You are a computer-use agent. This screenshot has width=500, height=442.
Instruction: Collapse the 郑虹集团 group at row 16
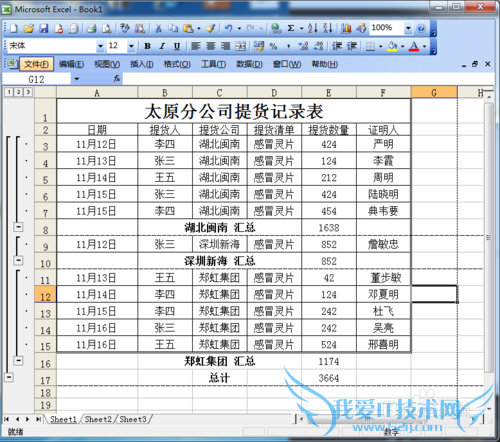click(x=18, y=360)
